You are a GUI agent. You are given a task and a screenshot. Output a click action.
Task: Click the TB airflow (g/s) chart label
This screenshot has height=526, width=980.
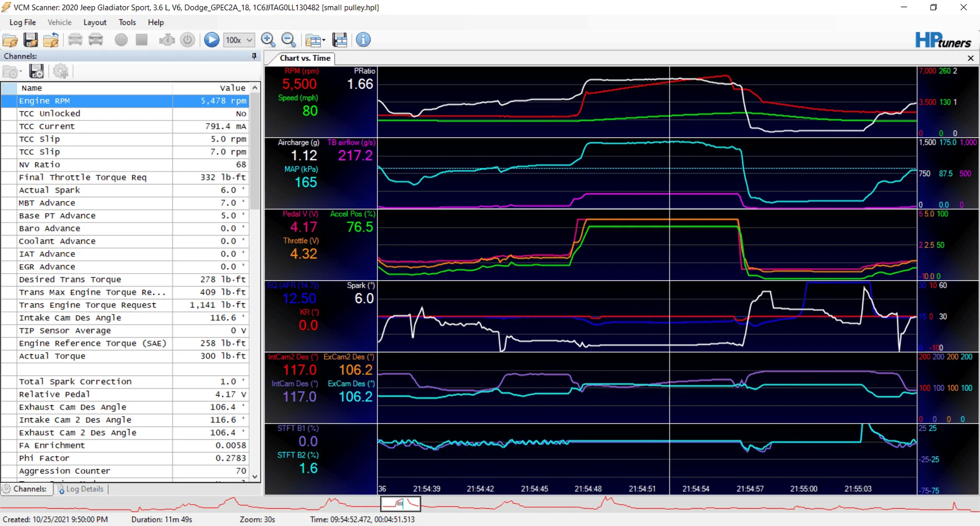(351, 142)
